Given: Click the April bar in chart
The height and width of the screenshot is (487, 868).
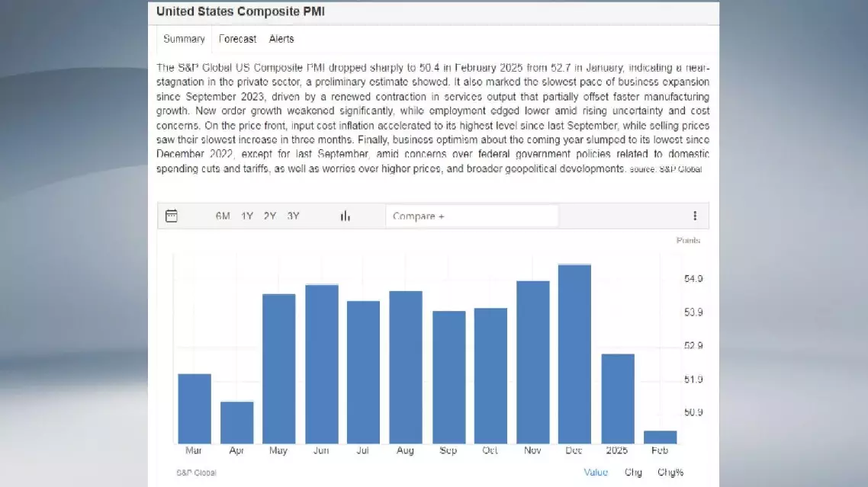Looking at the screenshot, I should point(237,422).
